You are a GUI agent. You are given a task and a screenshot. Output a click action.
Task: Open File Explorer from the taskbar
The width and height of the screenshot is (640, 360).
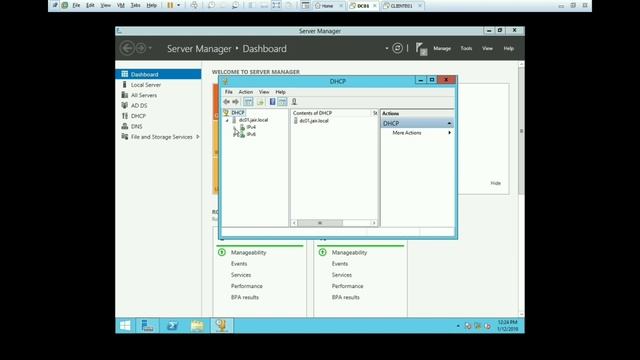pos(197,326)
